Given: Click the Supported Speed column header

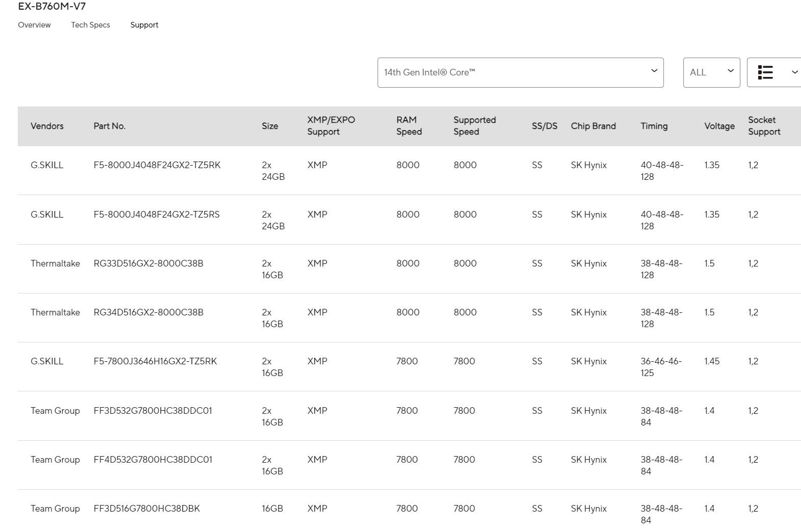Looking at the screenshot, I should tap(474, 126).
